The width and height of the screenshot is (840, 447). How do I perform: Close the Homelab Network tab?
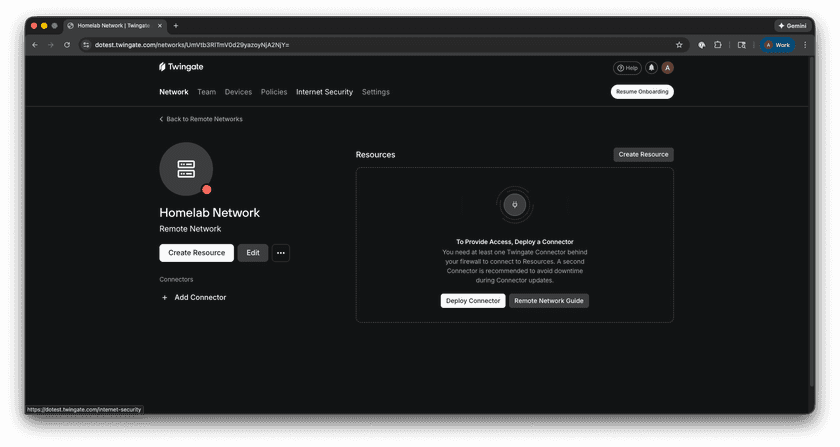tap(160, 26)
